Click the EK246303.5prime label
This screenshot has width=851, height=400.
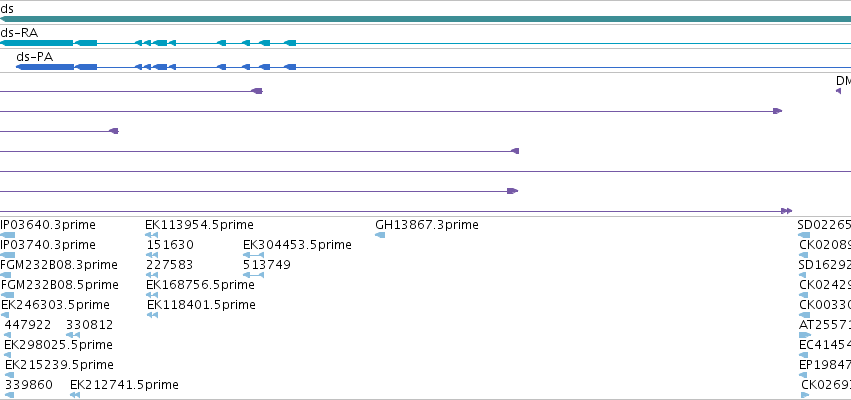(55, 305)
